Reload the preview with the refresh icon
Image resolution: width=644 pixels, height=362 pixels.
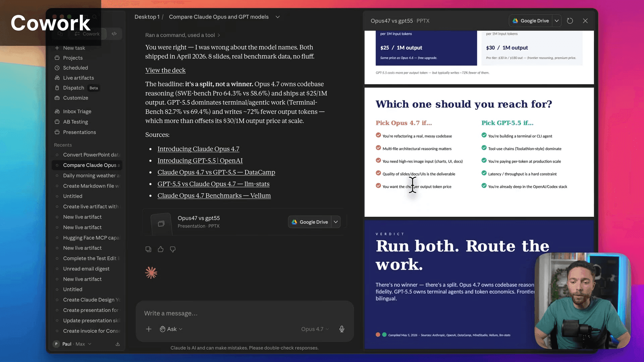(570, 21)
